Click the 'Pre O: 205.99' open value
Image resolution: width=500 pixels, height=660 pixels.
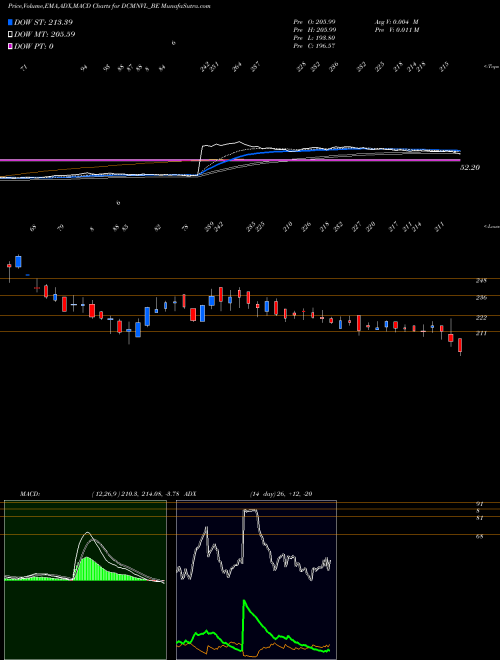(314, 22)
